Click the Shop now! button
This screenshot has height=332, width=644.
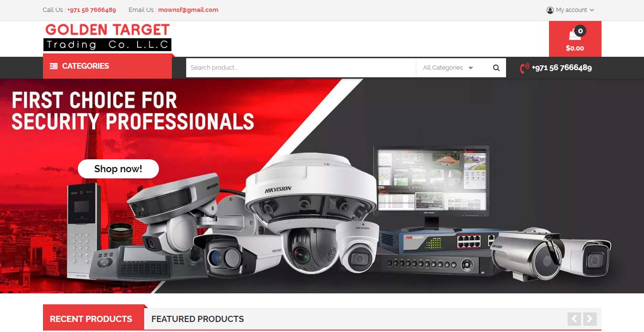click(118, 169)
